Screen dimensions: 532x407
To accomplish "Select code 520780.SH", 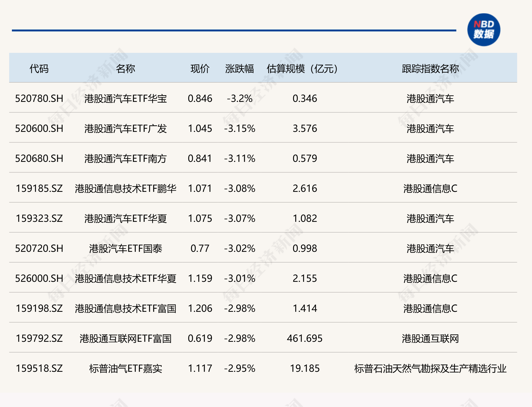I will [x=39, y=99].
